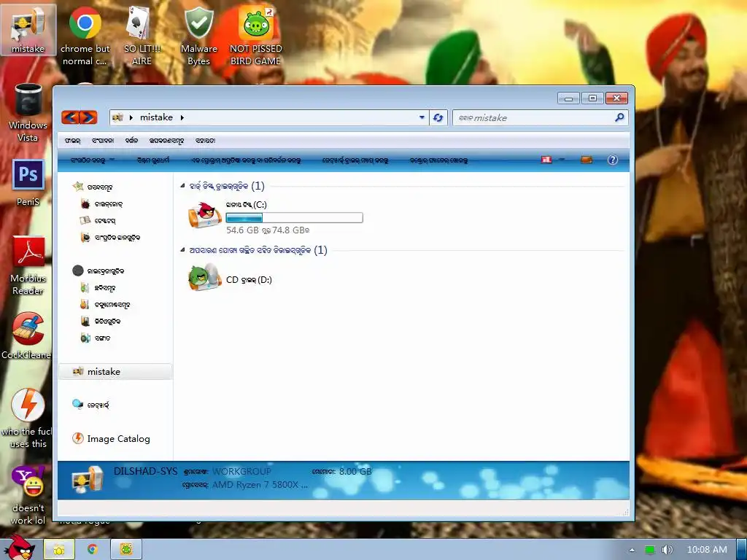Click '54.6 GB' free space text
747x560 pixels.
pyautogui.click(x=242, y=230)
